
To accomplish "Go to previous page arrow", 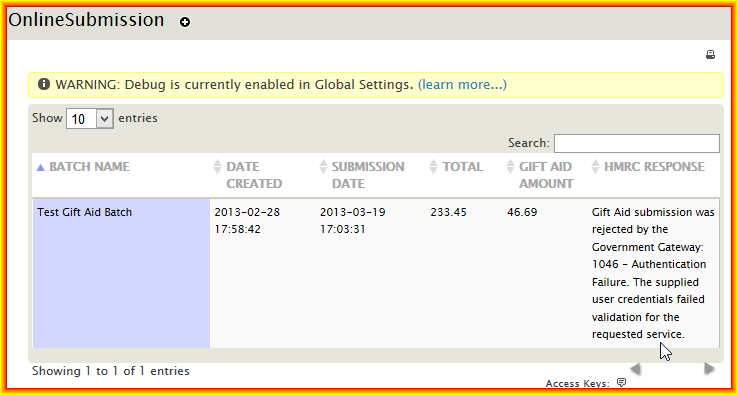I will pos(635,369).
